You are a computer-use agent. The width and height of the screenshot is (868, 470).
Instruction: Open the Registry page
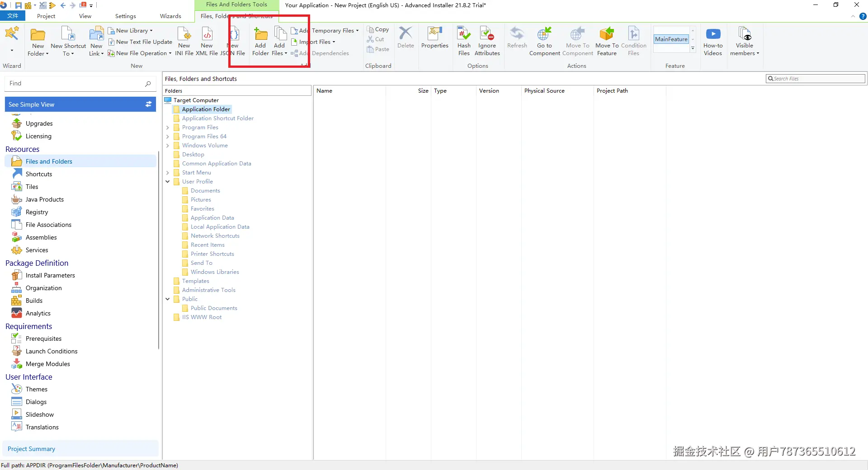coord(37,212)
